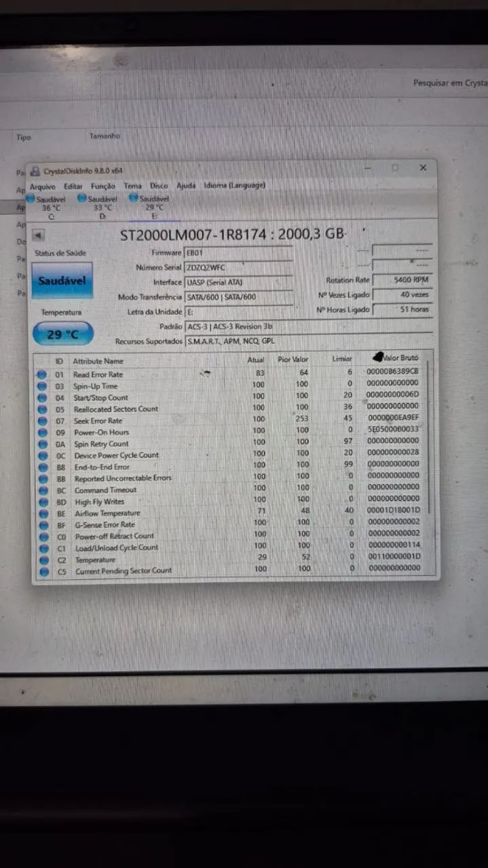The image size is (488, 868).
Task: Click the CrystalDiskInfo app icon in title bar
Action: coord(35,171)
